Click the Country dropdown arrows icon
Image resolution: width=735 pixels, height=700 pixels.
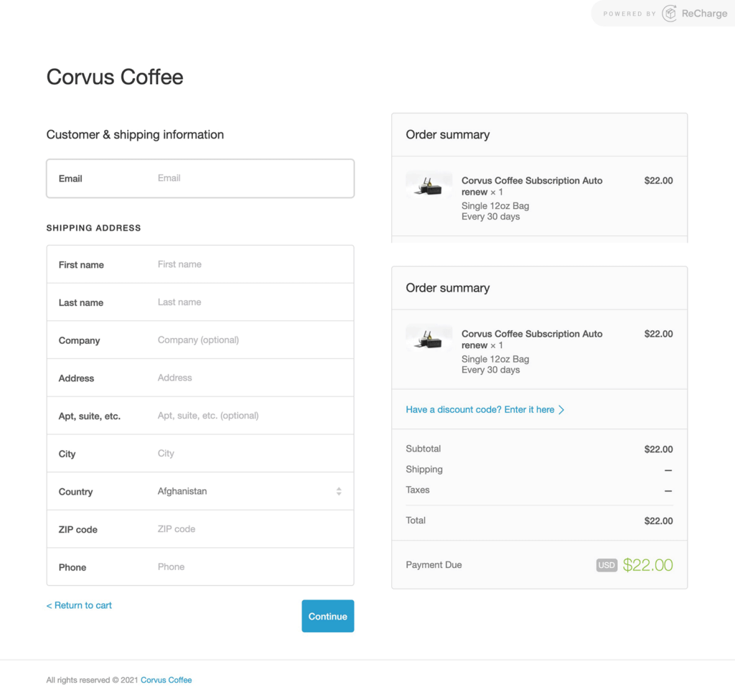point(339,492)
